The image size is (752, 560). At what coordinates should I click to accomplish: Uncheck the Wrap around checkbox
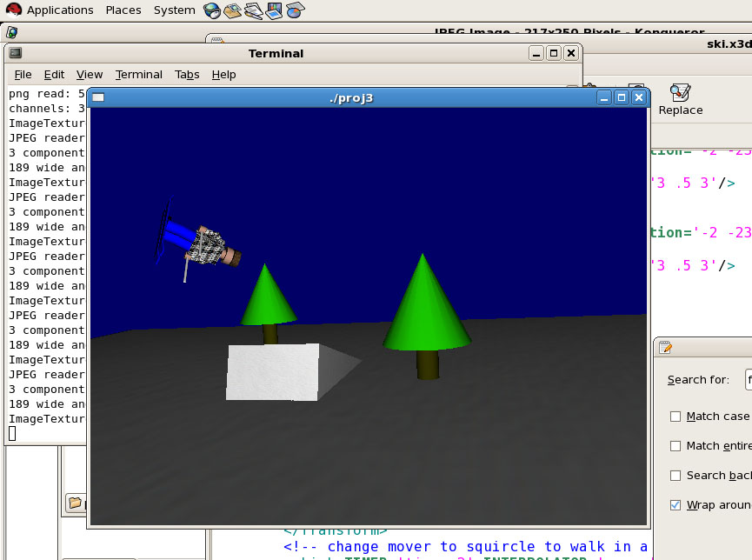click(x=675, y=505)
